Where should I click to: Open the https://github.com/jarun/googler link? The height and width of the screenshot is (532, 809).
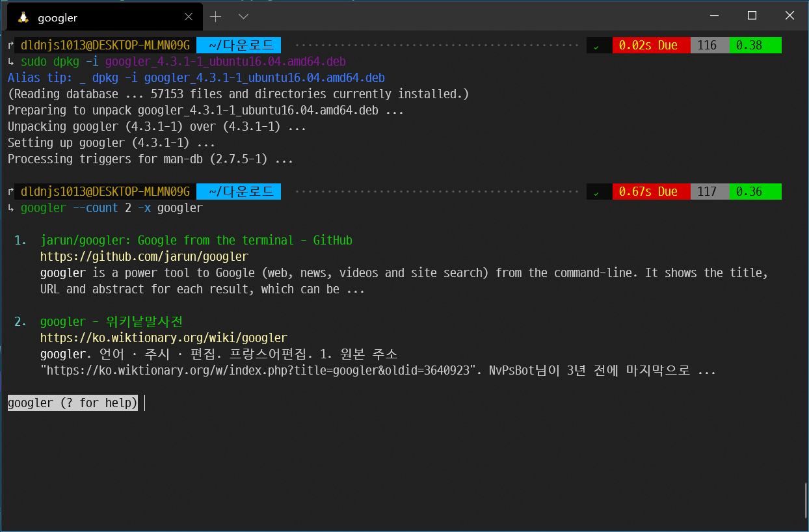pyautogui.click(x=144, y=257)
